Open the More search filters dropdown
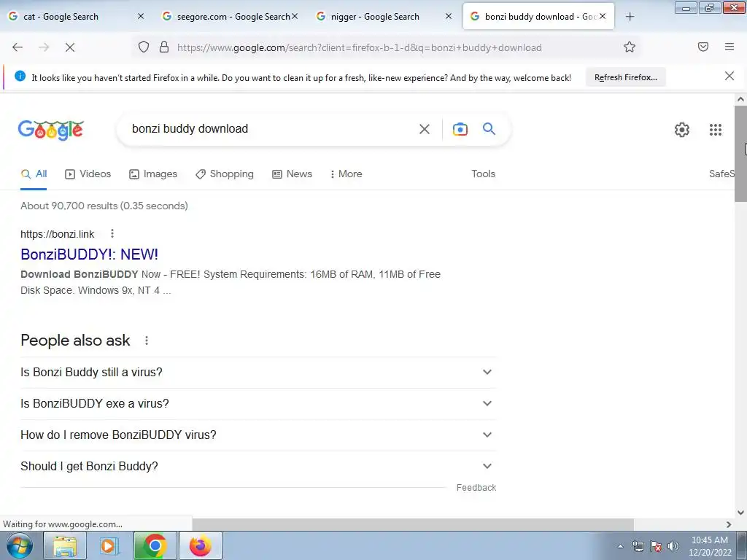This screenshot has width=747, height=560. [346, 174]
